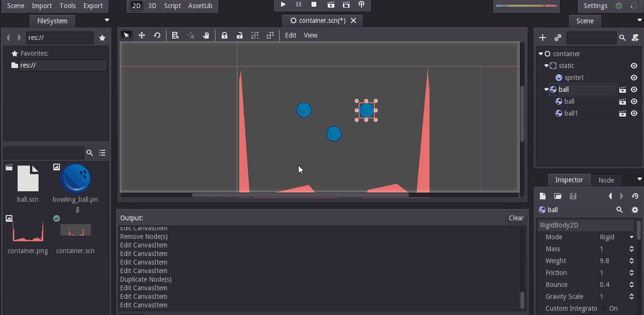Restore children's ability to be selected
The image size is (644, 315).
click(270, 35)
